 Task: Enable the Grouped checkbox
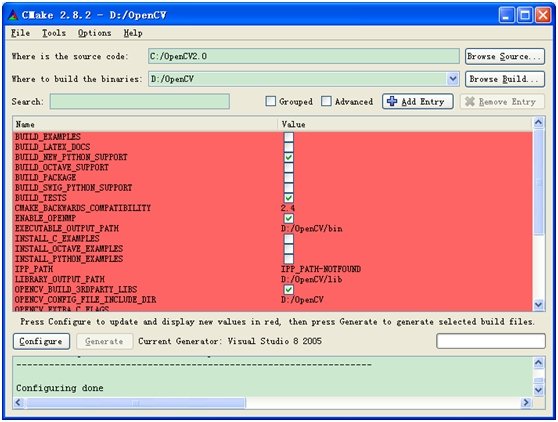click(270, 101)
